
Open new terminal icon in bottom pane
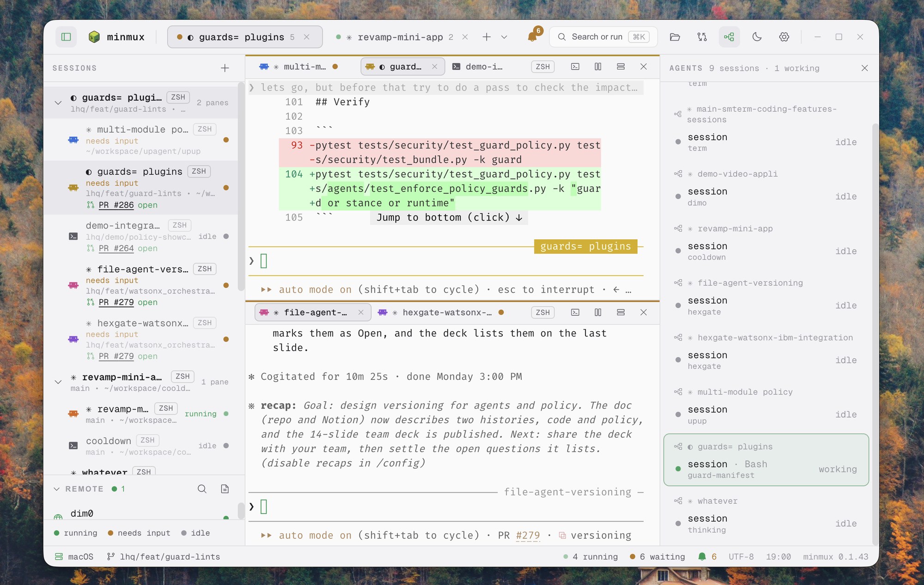pos(575,312)
